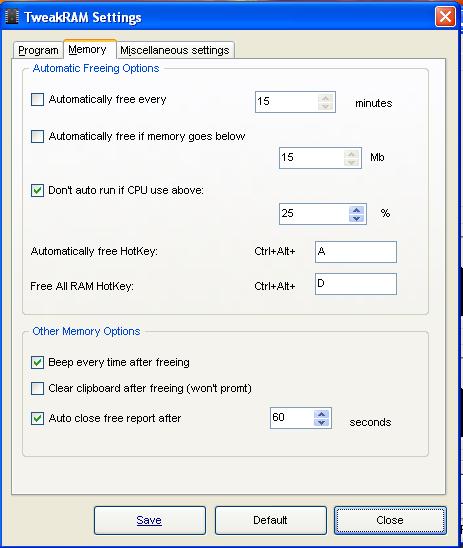Click the seconds unit label
Screen dimensions: 463x548
pyautogui.click(x=370, y=422)
